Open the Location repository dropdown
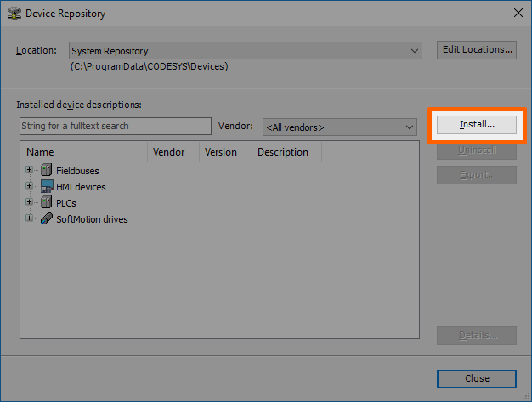This screenshot has width=532, height=402. click(414, 51)
